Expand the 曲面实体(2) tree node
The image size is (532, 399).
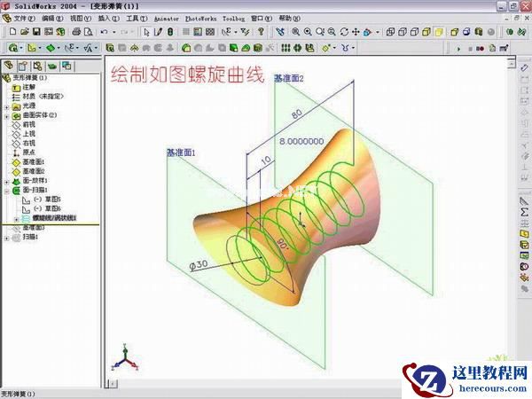pos(6,116)
